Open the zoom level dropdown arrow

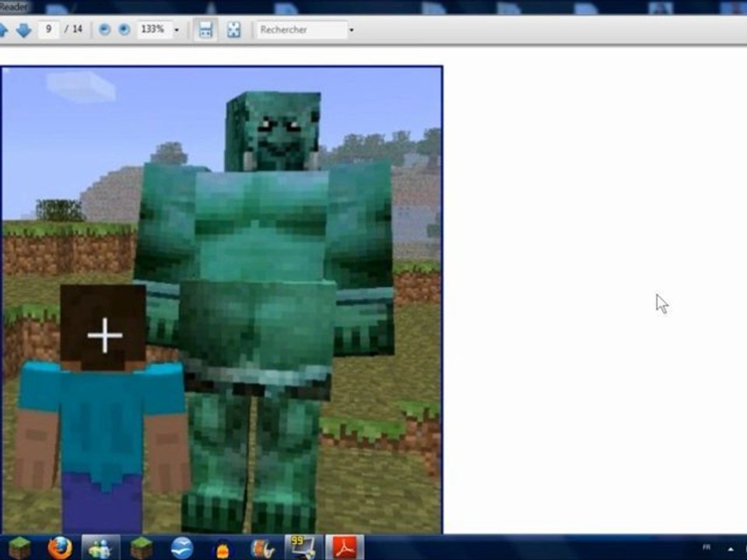177,30
